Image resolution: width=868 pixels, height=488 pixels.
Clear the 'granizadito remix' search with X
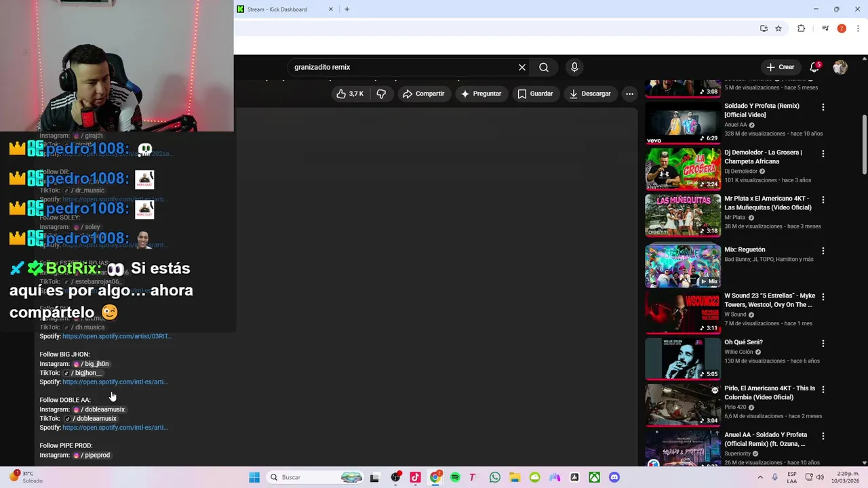(x=522, y=67)
